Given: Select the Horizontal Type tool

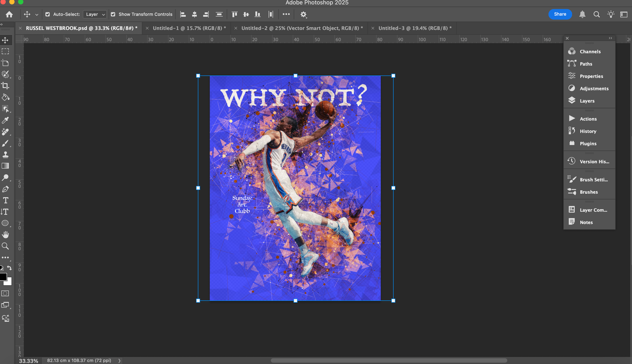Looking at the screenshot, I should point(5,200).
